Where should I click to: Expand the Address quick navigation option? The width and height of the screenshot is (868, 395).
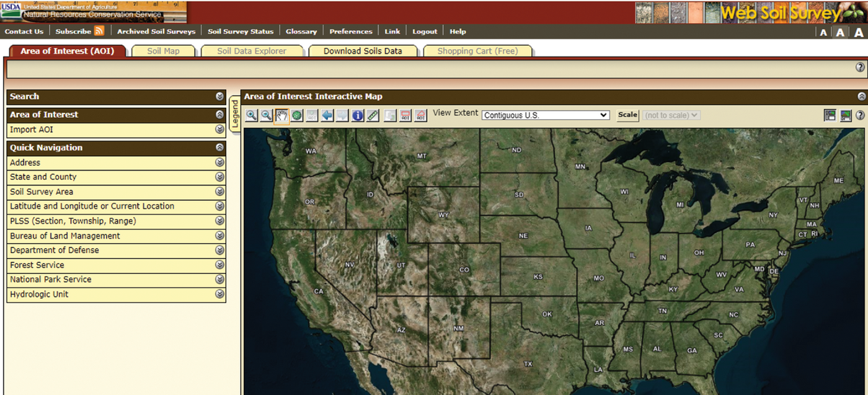pyautogui.click(x=219, y=162)
